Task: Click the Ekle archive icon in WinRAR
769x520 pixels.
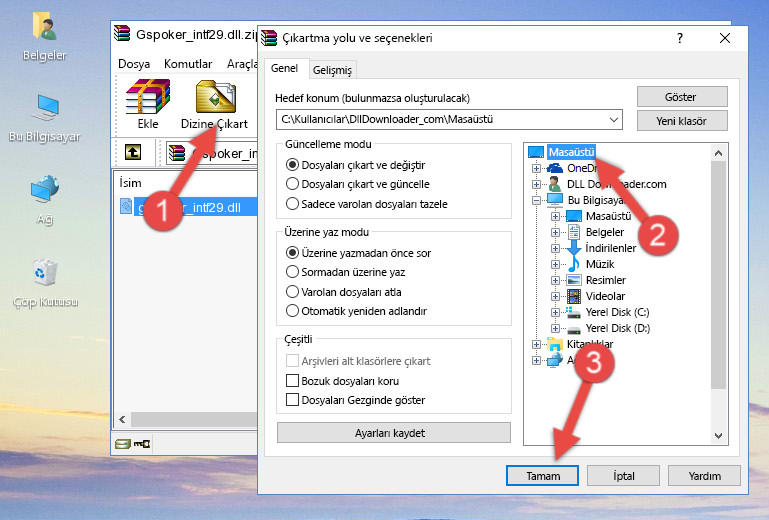Action: tap(148, 97)
